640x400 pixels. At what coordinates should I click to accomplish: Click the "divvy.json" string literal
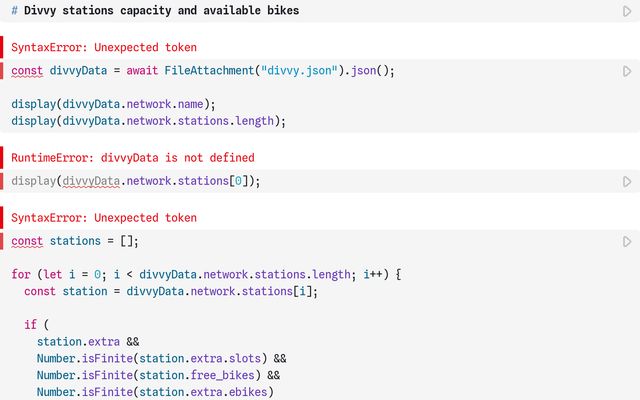299,71
